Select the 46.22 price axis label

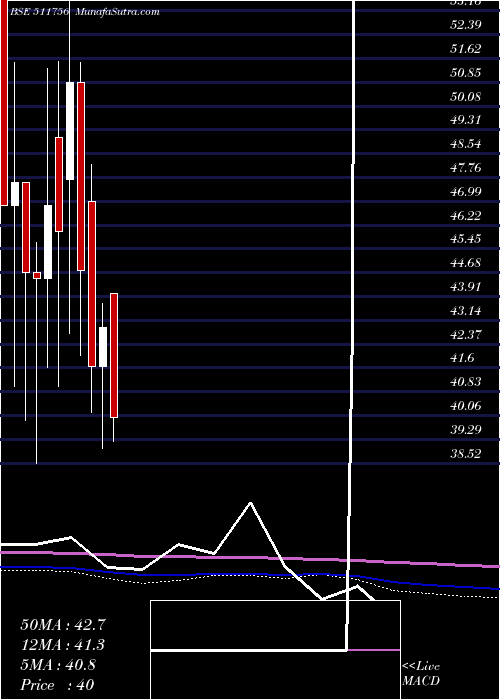(x=466, y=216)
